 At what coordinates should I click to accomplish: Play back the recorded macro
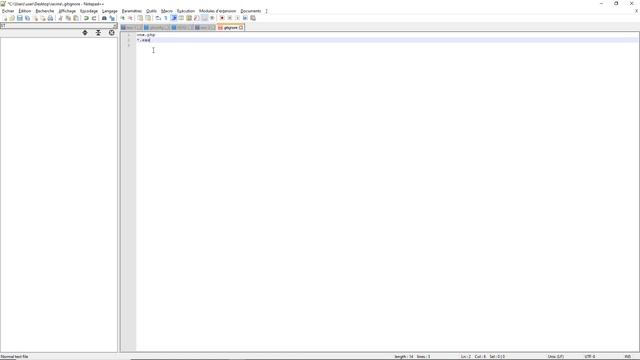[x=238, y=18]
